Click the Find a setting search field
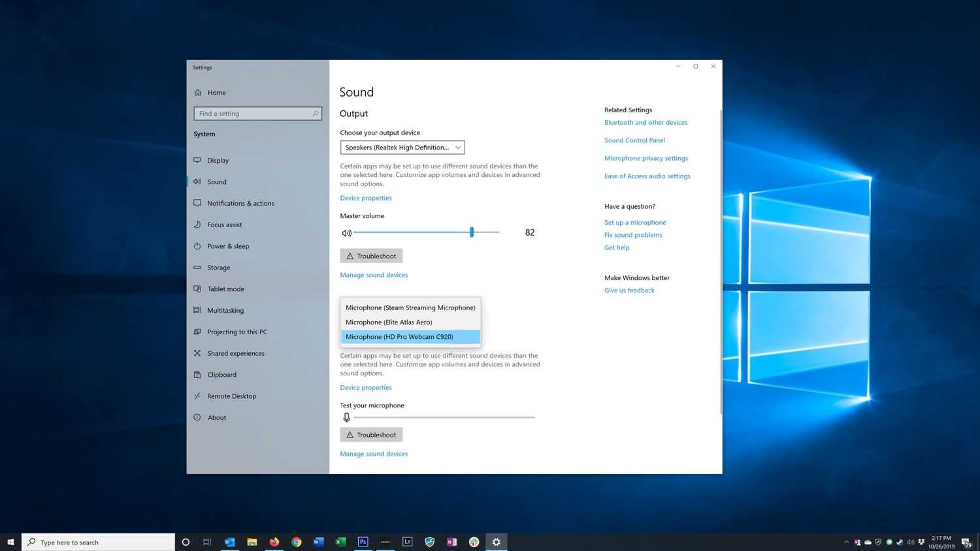This screenshot has width=980, height=551. point(257,114)
